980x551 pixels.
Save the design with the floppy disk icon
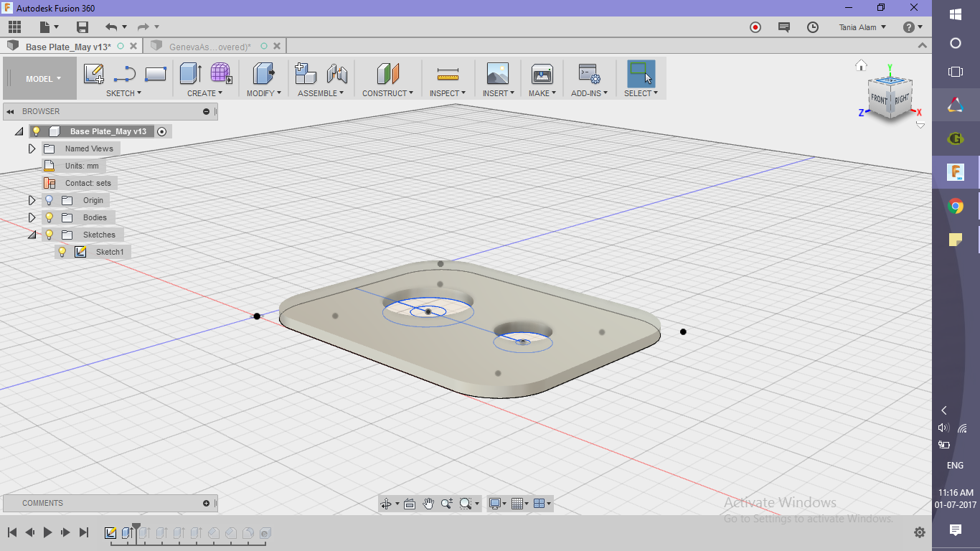click(83, 27)
